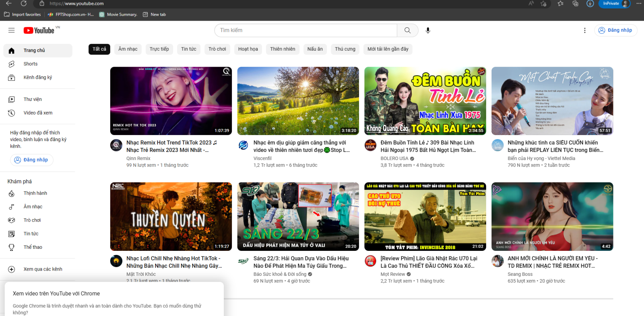Open Một Chút Tình Ca playlist thumbnail
This screenshot has height=316, width=644.
(552, 101)
